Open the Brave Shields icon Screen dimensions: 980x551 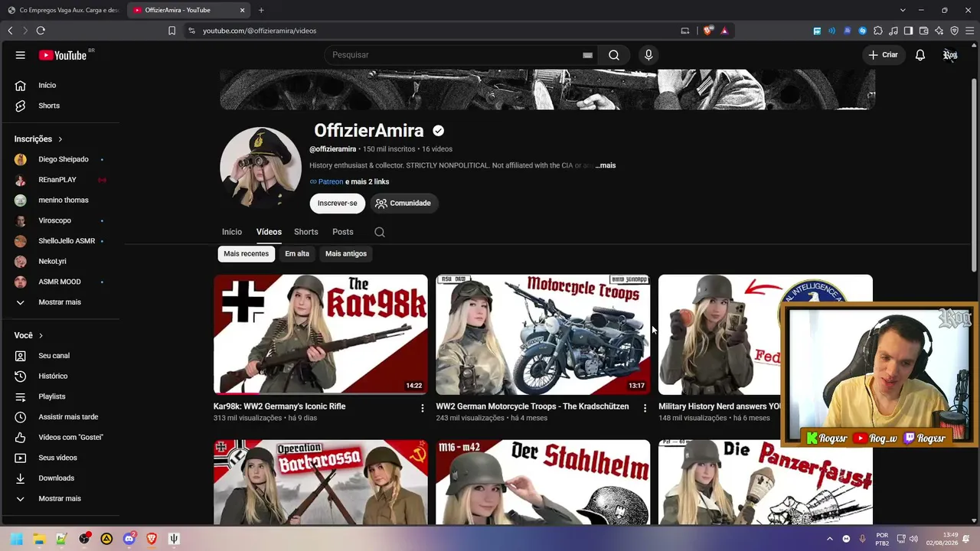pos(708,31)
